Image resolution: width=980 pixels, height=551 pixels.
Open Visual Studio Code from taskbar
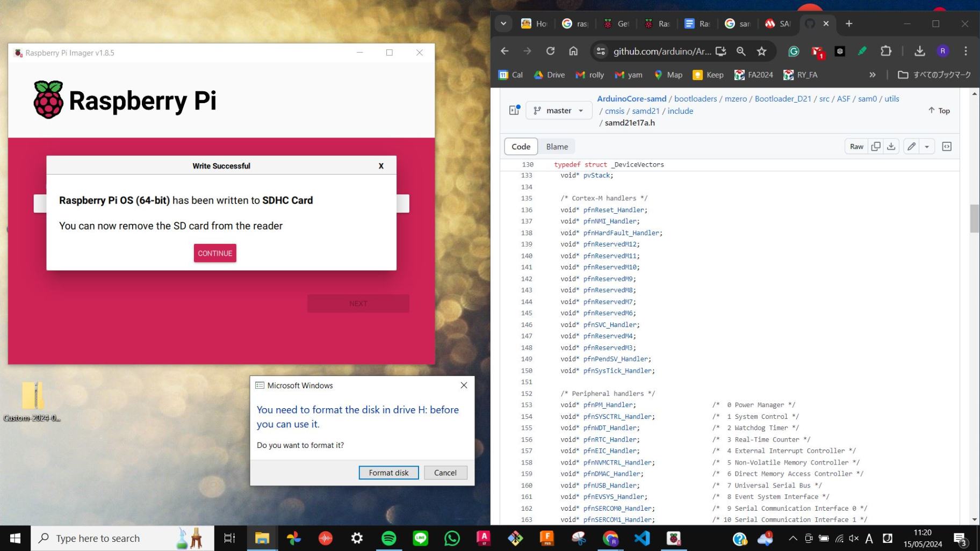point(642,538)
